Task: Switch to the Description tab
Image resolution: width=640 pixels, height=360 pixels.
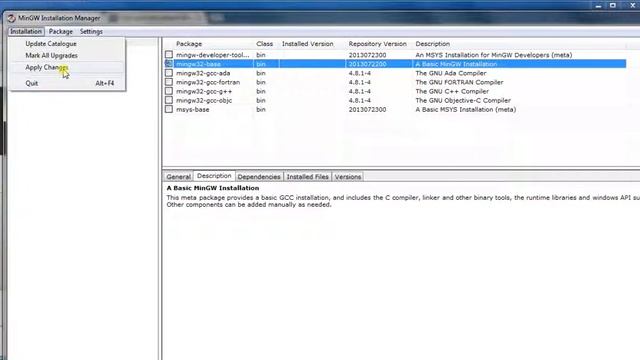Action: pyautogui.click(x=214, y=176)
